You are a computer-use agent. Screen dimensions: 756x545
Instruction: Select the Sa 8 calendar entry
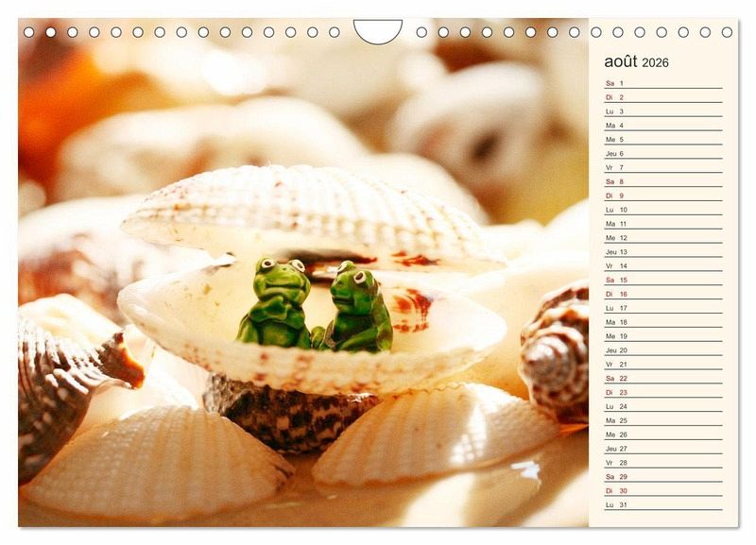tap(662, 181)
